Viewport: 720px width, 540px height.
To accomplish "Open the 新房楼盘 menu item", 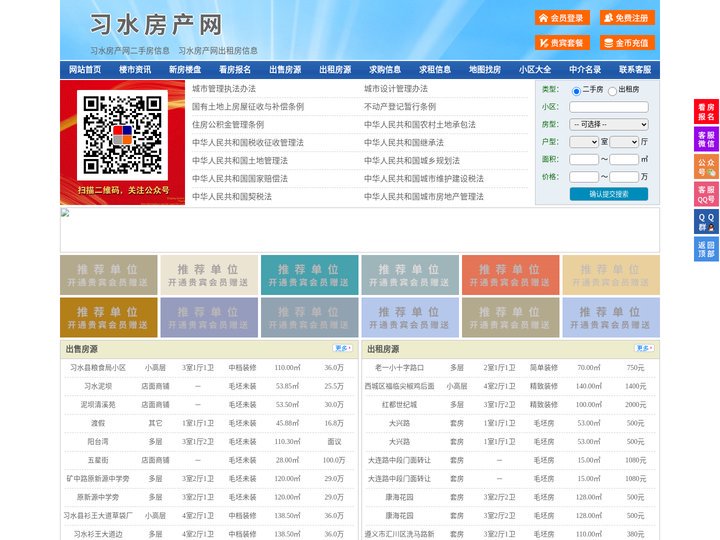I will pyautogui.click(x=185, y=70).
